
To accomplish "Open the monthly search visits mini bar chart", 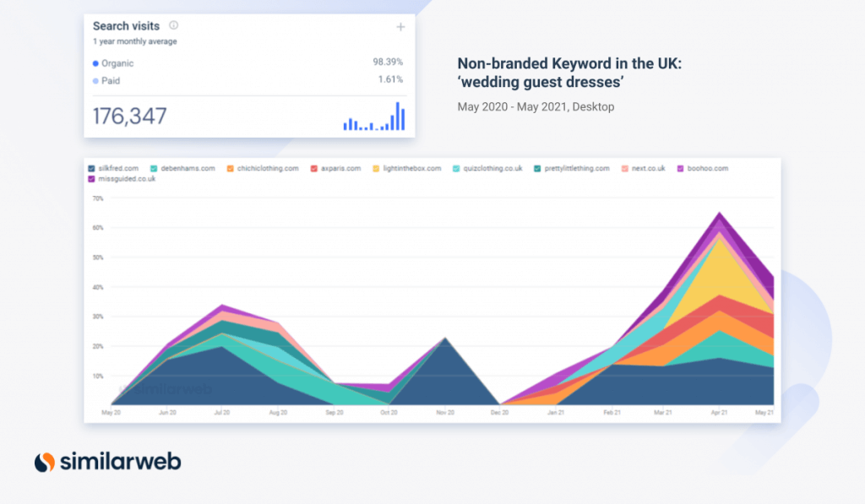I will click(x=374, y=117).
